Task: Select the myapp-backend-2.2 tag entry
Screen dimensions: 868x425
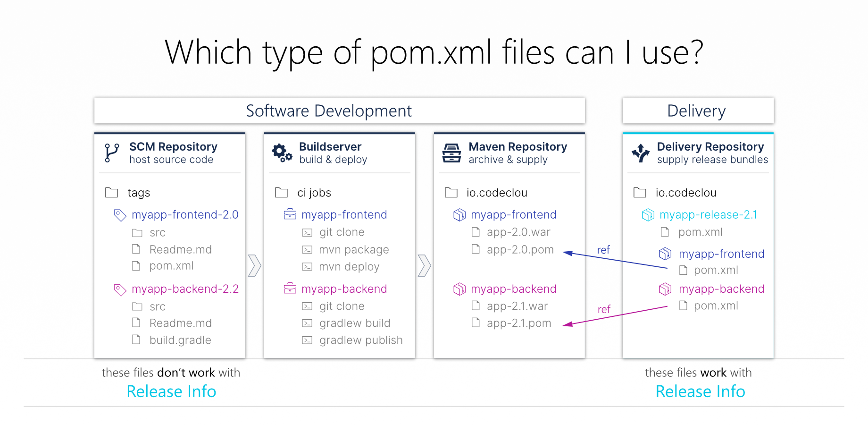Action: pyautogui.click(x=185, y=289)
